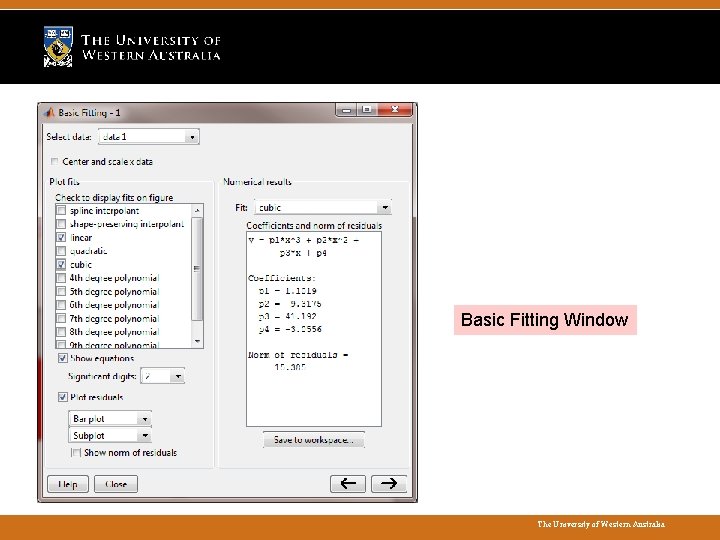Click the MATLAB icon in Basic Fitting title bar

[x=49, y=112]
